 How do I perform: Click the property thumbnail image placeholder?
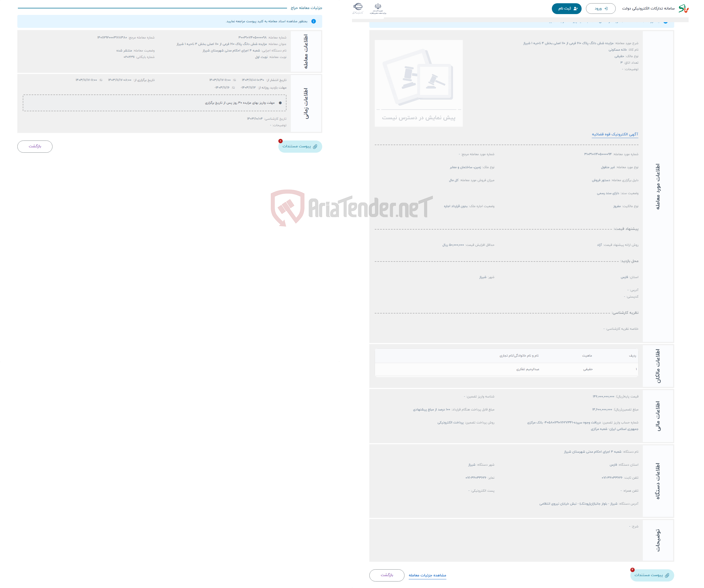[x=418, y=82]
